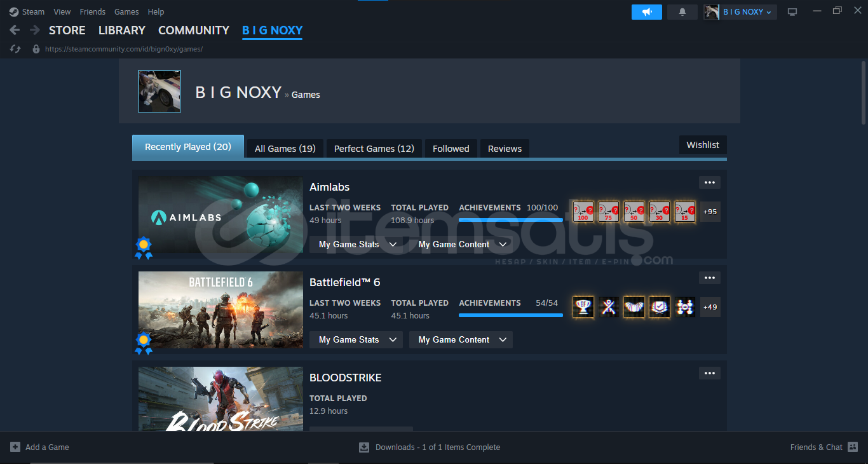Click the Battlefield 6 wings achievement icon

(634, 307)
